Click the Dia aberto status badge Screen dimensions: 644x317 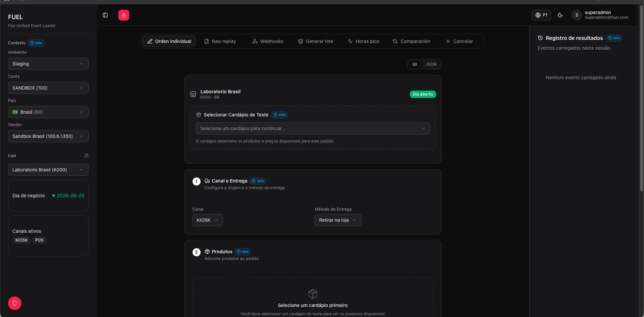(423, 94)
